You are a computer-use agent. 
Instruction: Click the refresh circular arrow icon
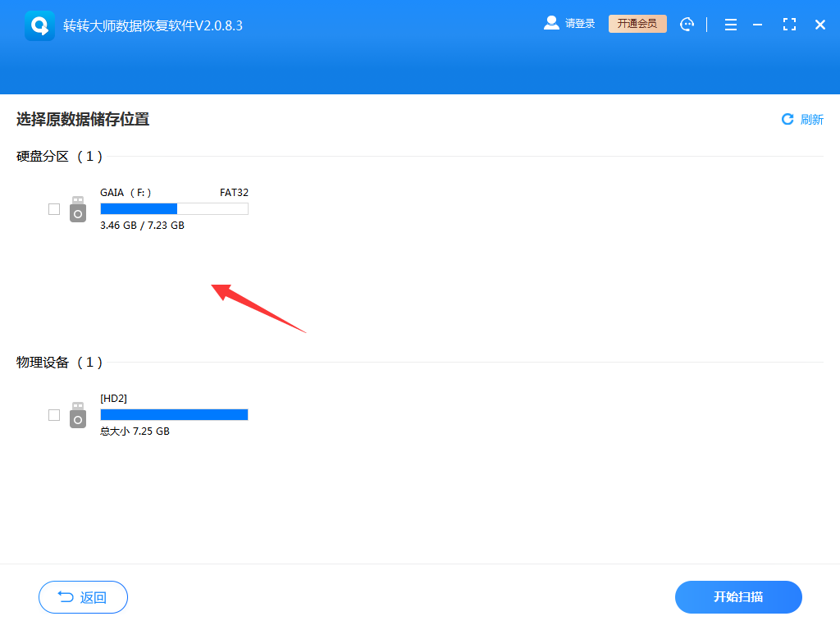[787, 119]
